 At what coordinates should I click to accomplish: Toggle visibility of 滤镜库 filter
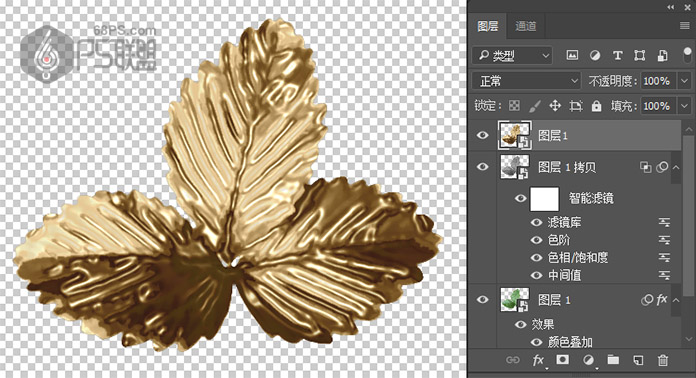[537, 222]
